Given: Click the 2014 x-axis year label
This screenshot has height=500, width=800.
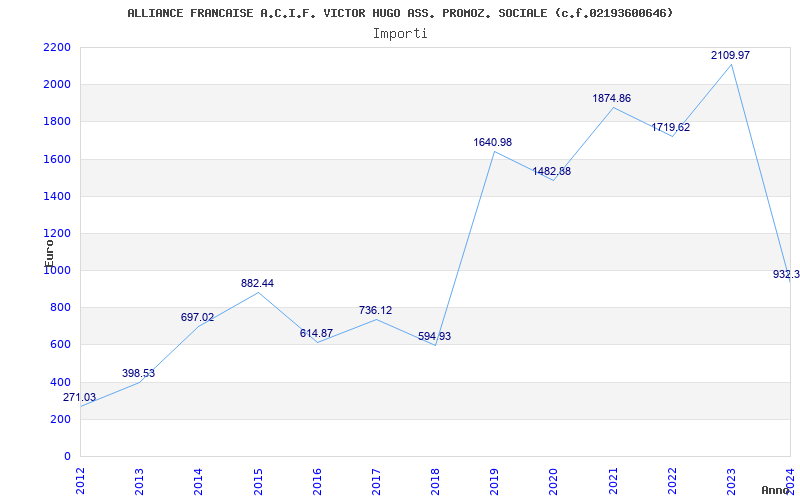Looking at the screenshot, I should click(198, 481).
